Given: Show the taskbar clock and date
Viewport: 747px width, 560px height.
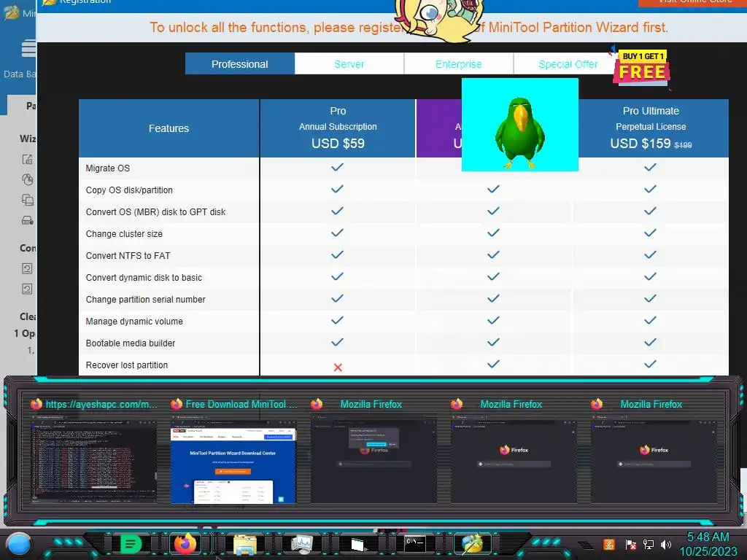Looking at the screenshot, I should pyautogui.click(x=708, y=544).
